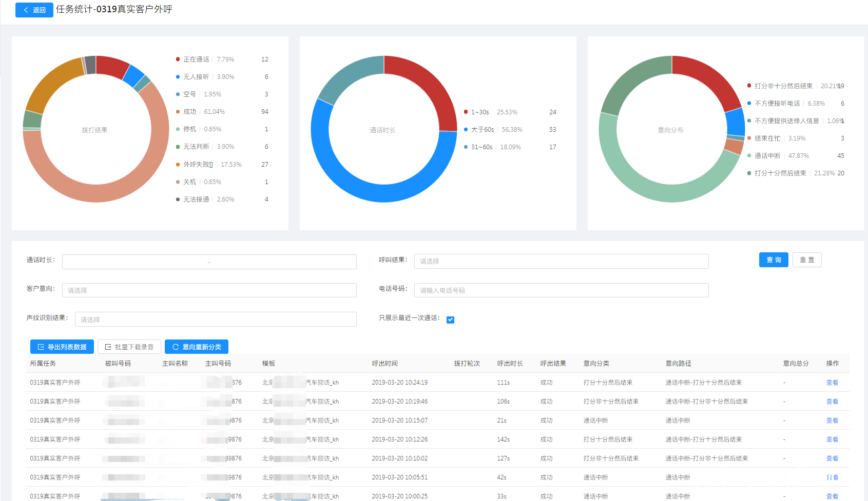The width and height of the screenshot is (868, 501).
Task: Click the refresh icon in 意向重新分类 button
Action: click(176, 347)
